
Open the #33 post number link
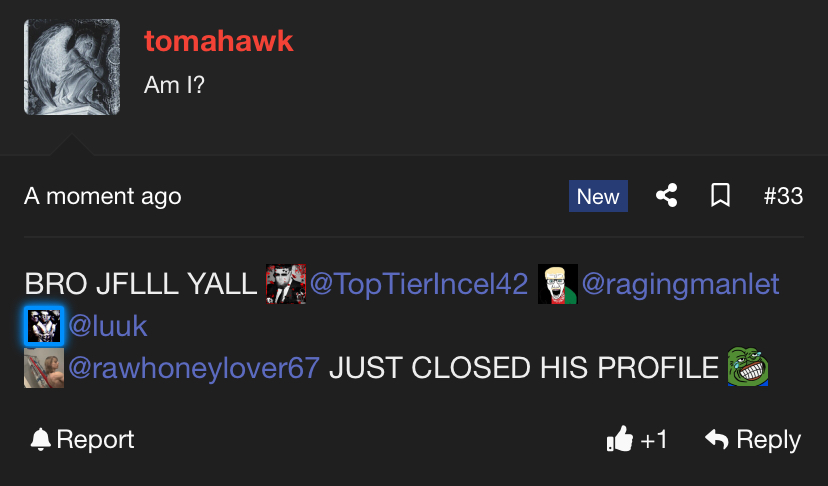pos(783,196)
